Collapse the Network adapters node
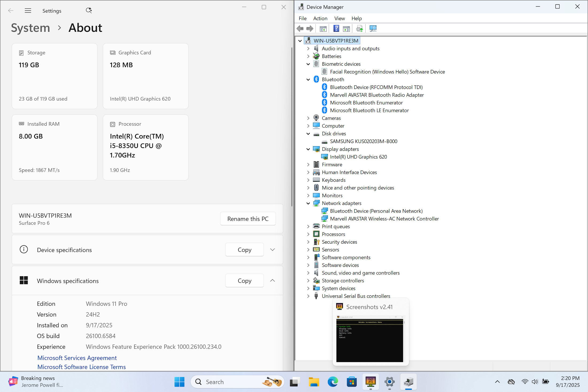588x392 pixels. (x=308, y=203)
